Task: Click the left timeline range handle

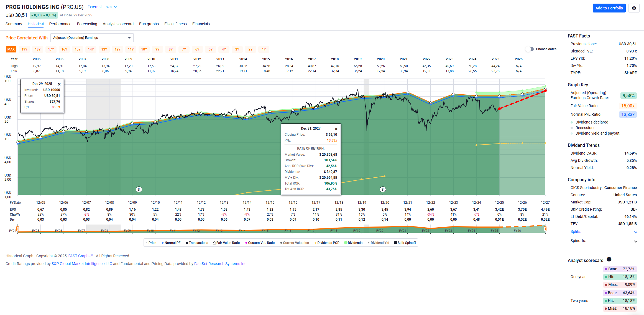Action: click(x=17, y=229)
